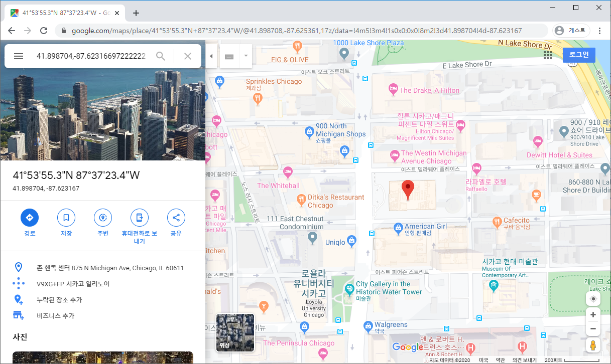Select Ditka's Restaurant Chicago marker

click(x=301, y=201)
